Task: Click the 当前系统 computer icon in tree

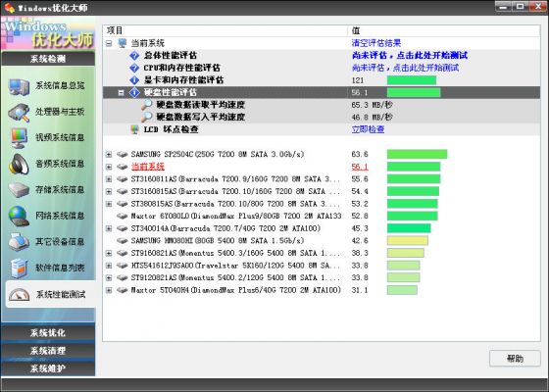Action: click(123, 43)
